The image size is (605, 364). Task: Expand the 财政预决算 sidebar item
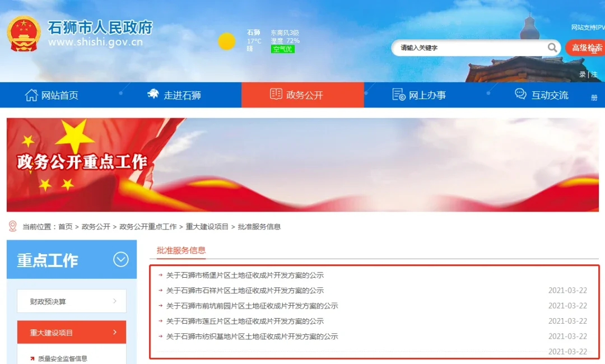(72, 301)
